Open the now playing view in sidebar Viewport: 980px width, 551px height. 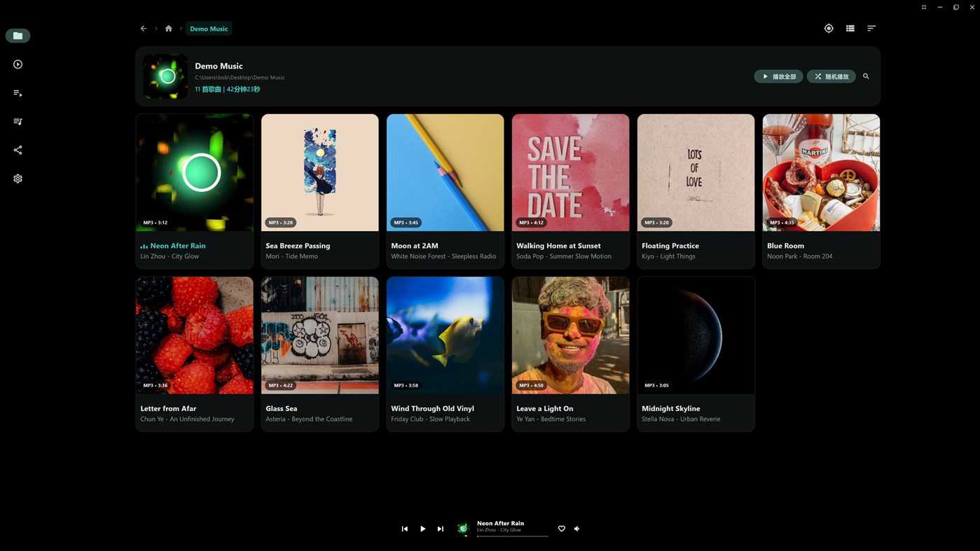pyautogui.click(x=18, y=64)
